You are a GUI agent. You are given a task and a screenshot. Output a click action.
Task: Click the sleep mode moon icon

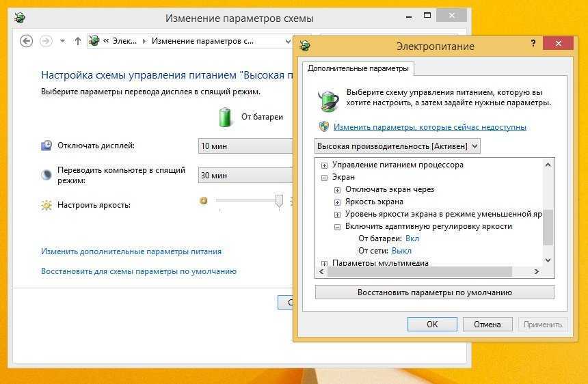pyautogui.click(x=46, y=175)
